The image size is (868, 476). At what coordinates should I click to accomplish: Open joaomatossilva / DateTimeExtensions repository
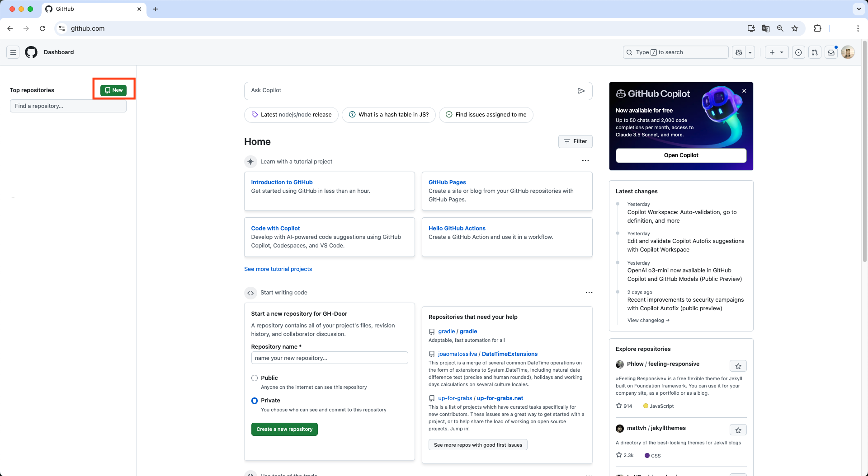point(488,354)
